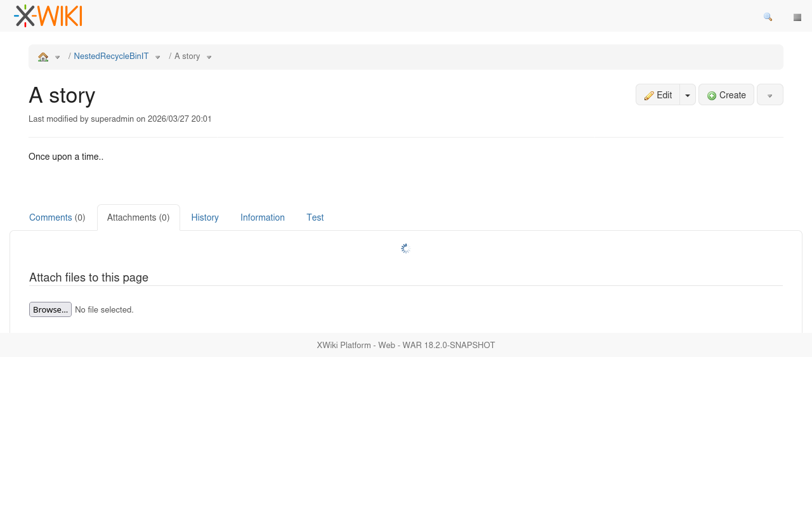Screen dimensions: 812x525
Task: Open search with the magnifier icon
Action: pyautogui.click(x=768, y=17)
